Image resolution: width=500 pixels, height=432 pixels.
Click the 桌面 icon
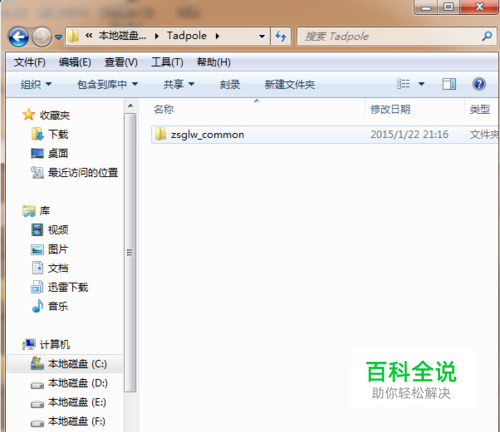37,153
